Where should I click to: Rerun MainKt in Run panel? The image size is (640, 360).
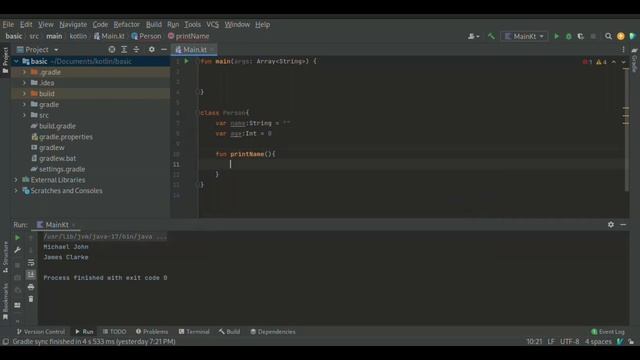pos(17,238)
